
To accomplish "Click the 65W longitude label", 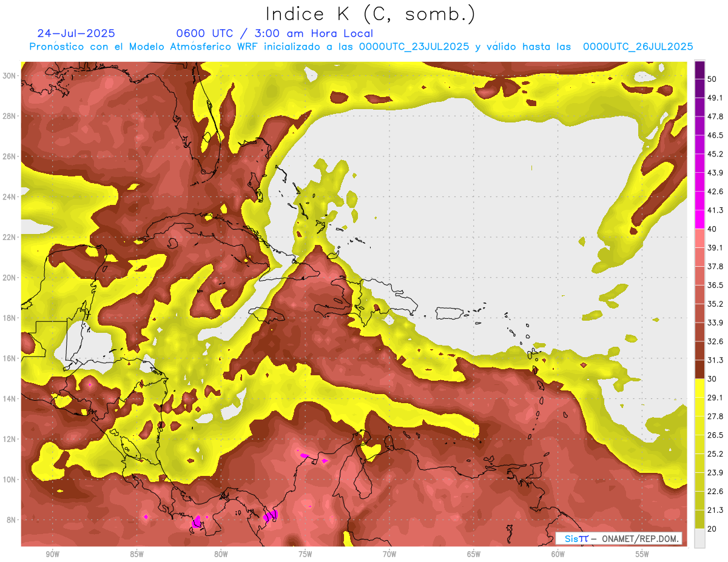I will pos(474,555).
